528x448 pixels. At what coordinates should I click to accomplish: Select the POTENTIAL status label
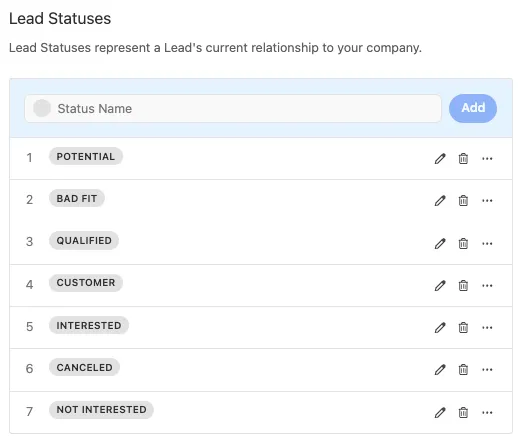(86, 156)
